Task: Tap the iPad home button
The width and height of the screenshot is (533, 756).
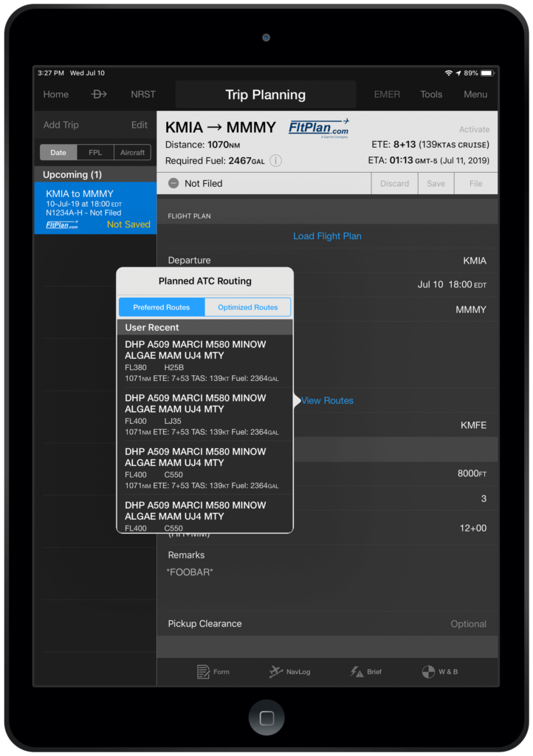Action: 266,718
